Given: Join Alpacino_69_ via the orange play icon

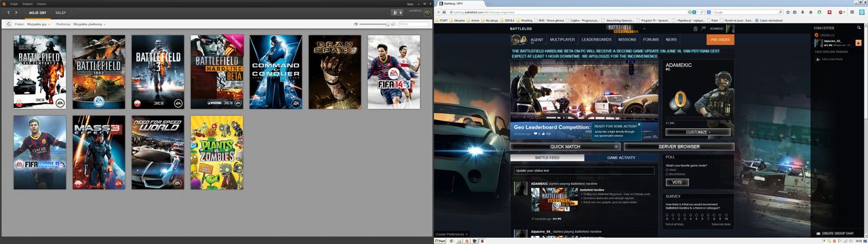Looking at the screenshot, I should [859, 43].
